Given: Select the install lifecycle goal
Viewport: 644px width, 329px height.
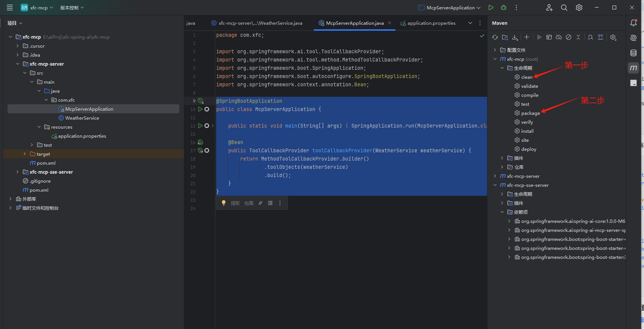Looking at the screenshot, I should click(x=527, y=131).
